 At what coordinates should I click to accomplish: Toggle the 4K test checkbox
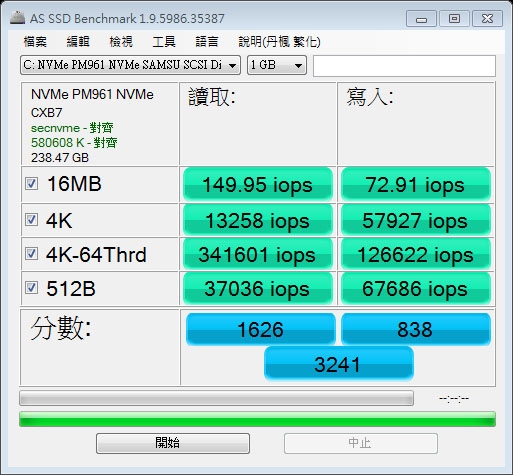coord(31,220)
